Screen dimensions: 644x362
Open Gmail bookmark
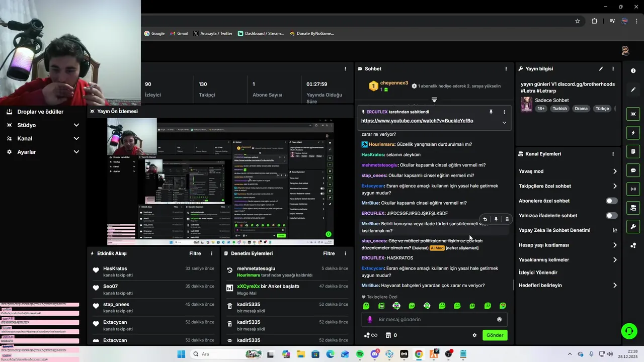pyautogui.click(x=179, y=34)
